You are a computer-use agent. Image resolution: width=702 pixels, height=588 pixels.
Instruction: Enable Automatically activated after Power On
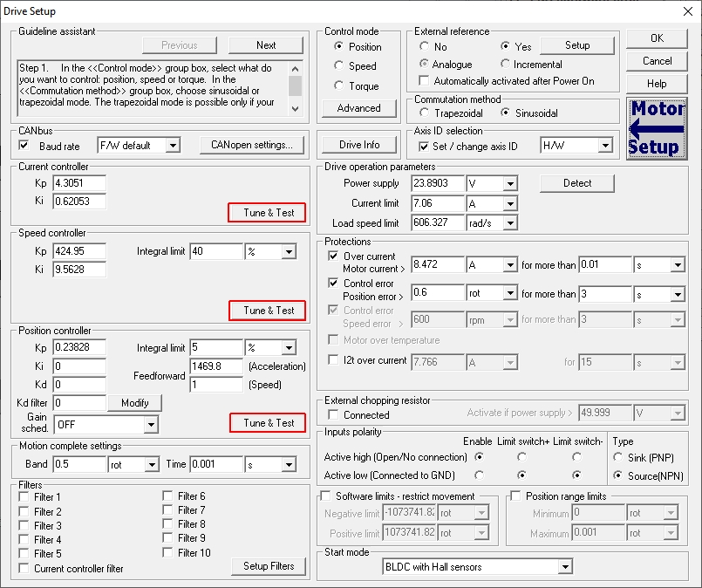[x=423, y=80]
